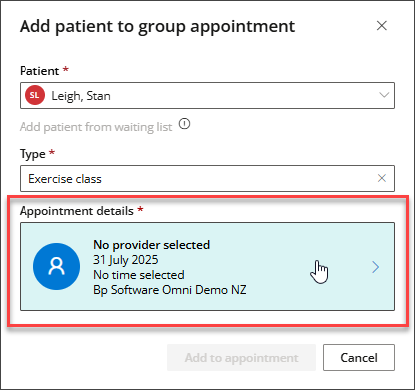415x390 pixels.
Task: Clear the Exercise class type
Action: click(x=382, y=178)
